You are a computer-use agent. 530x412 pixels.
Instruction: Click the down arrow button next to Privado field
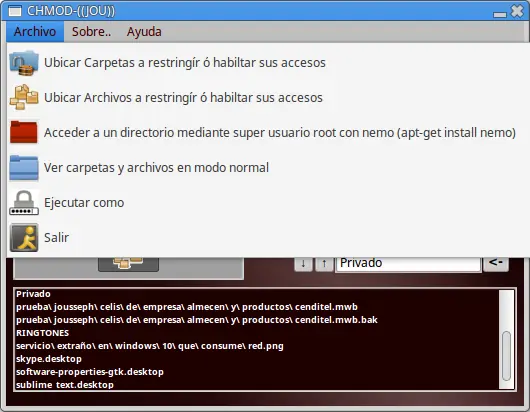[303, 264]
